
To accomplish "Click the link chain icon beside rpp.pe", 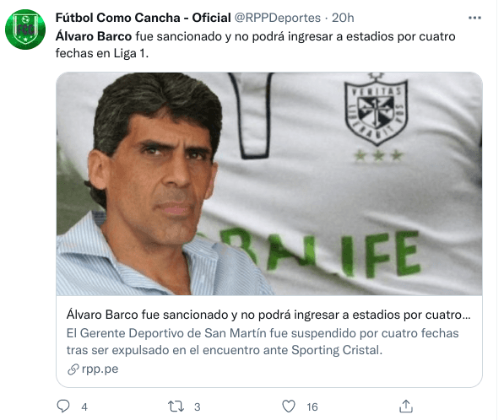I will click(73, 369).
